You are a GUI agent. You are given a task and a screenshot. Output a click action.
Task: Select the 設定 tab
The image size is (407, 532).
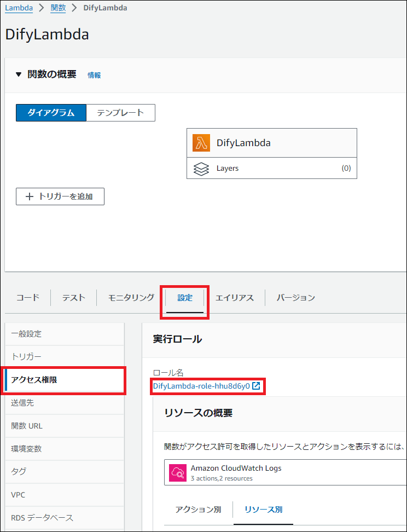click(x=185, y=298)
